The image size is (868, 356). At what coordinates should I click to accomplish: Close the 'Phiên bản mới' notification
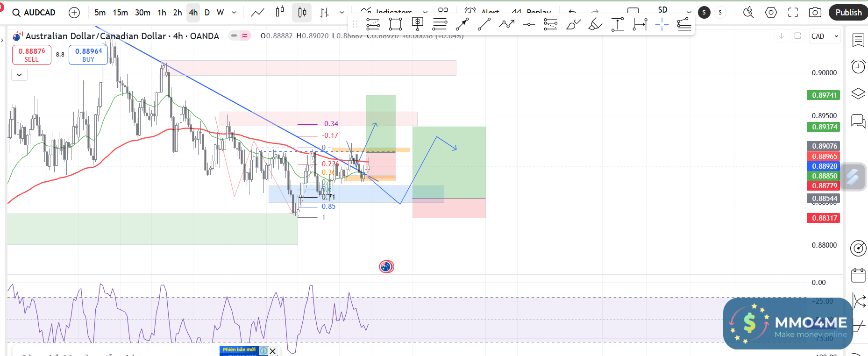(x=273, y=351)
